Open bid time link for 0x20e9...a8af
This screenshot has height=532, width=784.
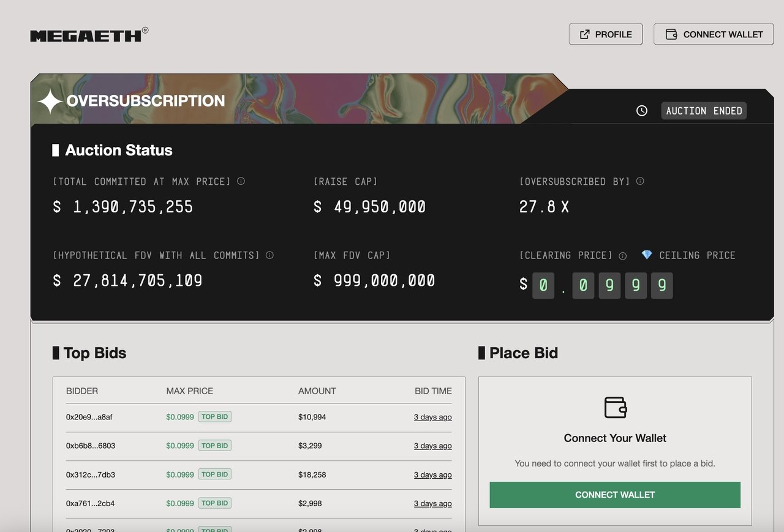tap(432, 418)
